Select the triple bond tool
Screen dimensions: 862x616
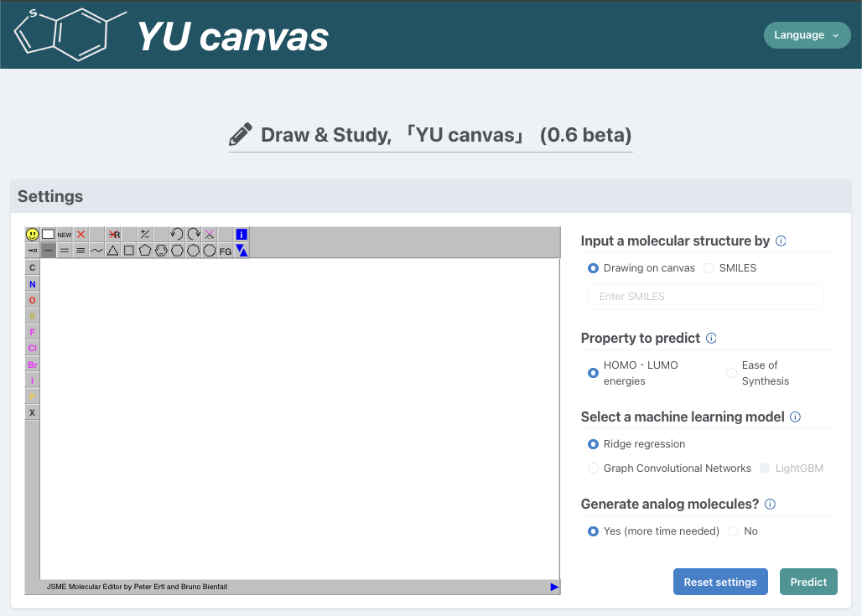pos(80,251)
